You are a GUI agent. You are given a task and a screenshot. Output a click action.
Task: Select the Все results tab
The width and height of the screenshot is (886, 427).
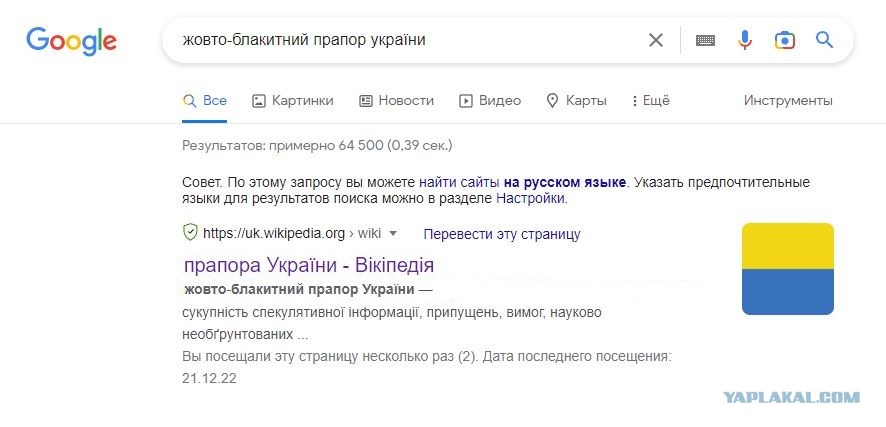coord(205,101)
